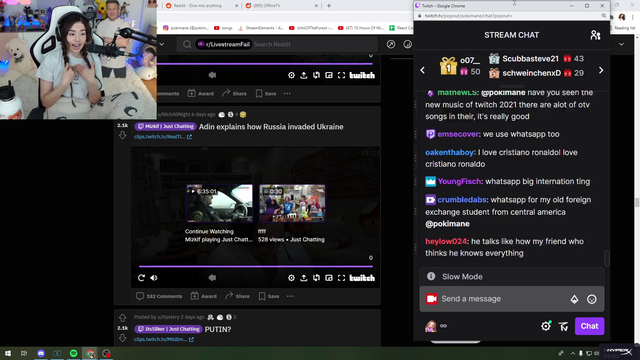Screen dimensions: 640x360
Task: Mute the Adin clip volume icon
Action: (x=154, y=278)
